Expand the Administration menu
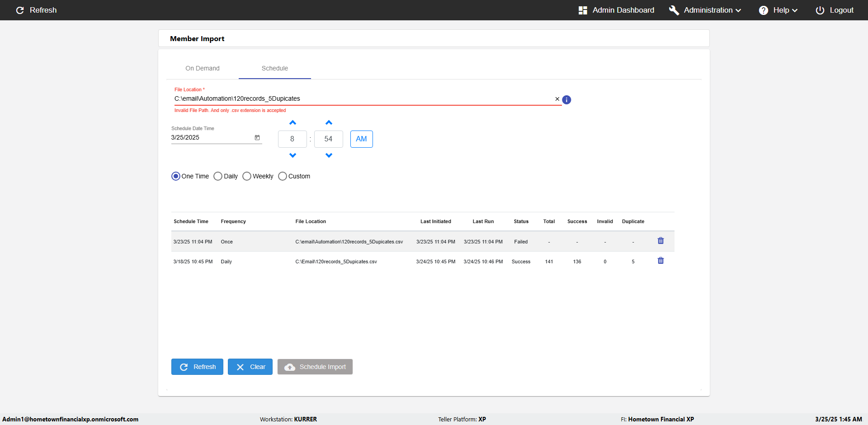This screenshot has height=425, width=868. [x=705, y=10]
